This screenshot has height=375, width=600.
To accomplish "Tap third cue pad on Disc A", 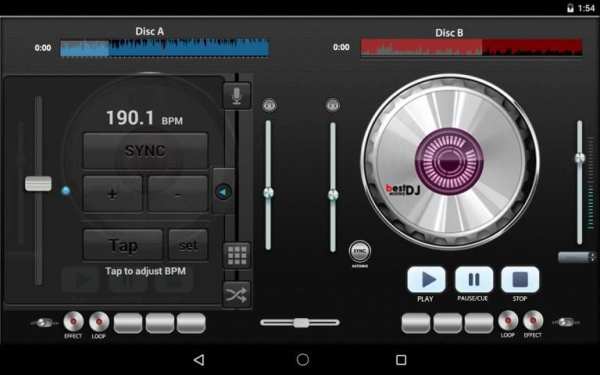I will click(x=191, y=323).
